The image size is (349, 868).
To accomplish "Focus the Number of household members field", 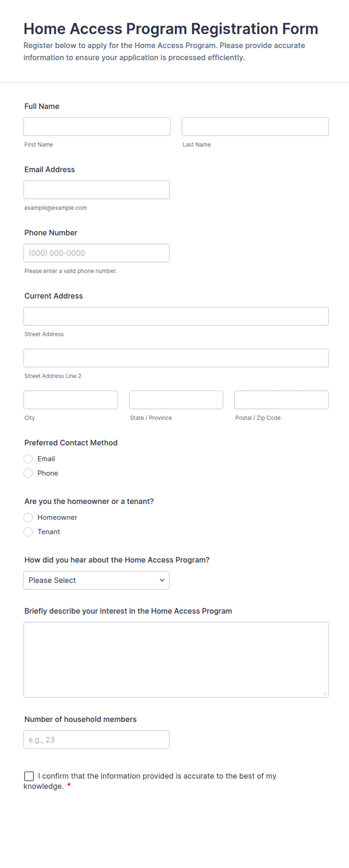I will (96, 739).
